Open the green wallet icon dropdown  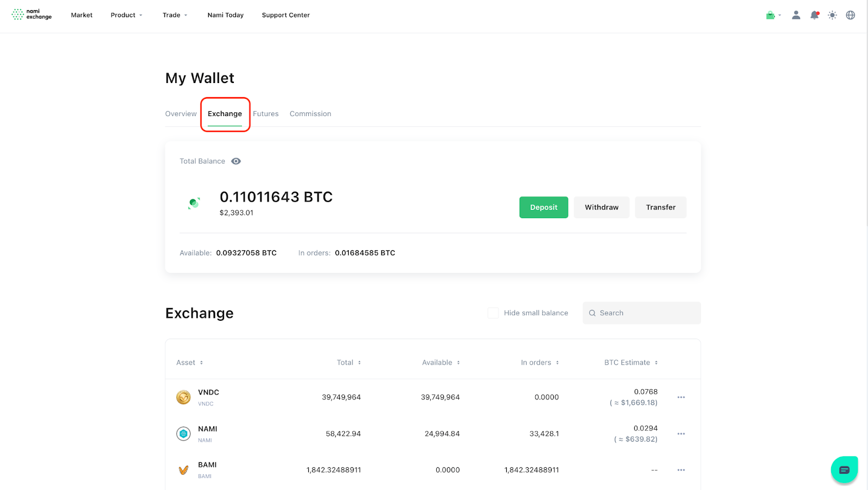click(x=773, y=15)
